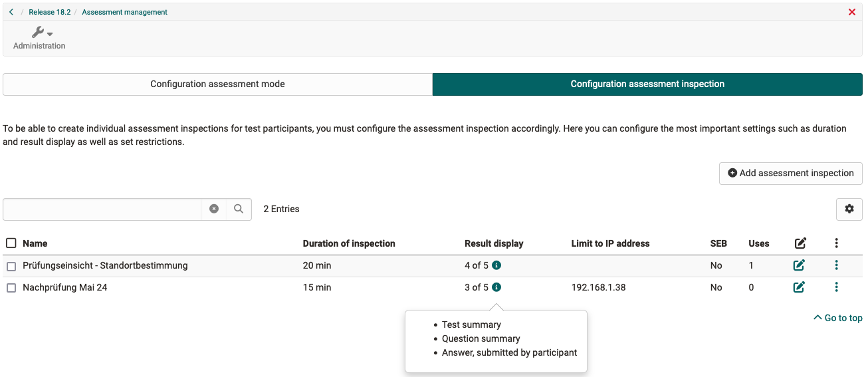Open Release 18.2 breadcrumb
Screen dimensions: 868x377
(x=49, y=12)
